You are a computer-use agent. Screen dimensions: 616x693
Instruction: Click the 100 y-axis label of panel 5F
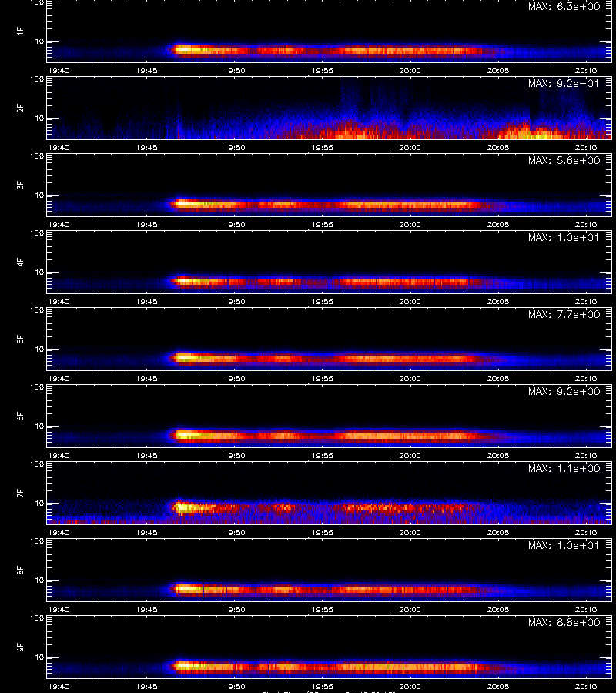37,310
